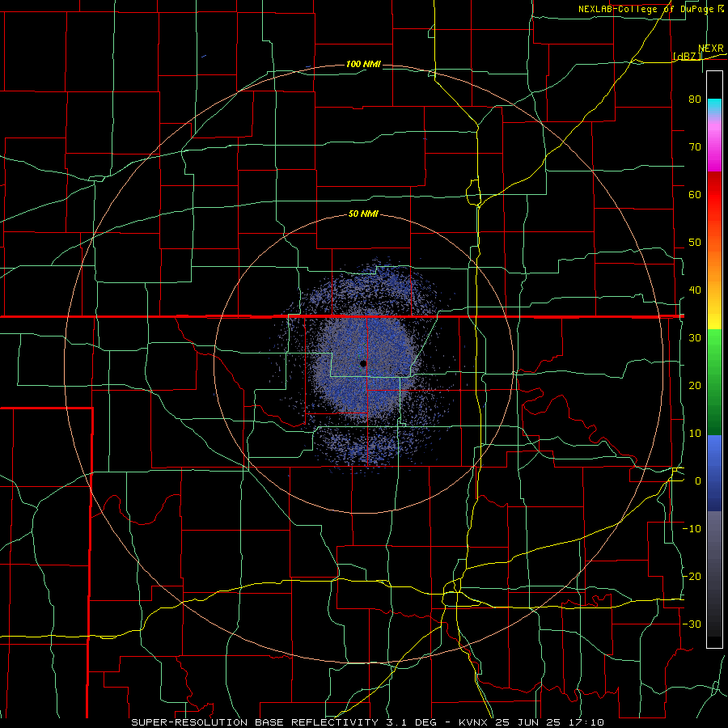
Task: Click the -30 value on the dBZ scale
Action: tap(692, 624)
